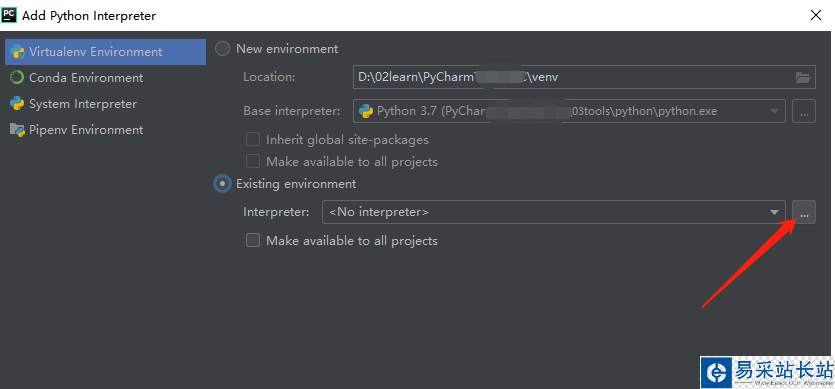Click the Python icon in the Base interpreter field
The height and width of the screenshot is (389, 835).
(x=365, y=111)
